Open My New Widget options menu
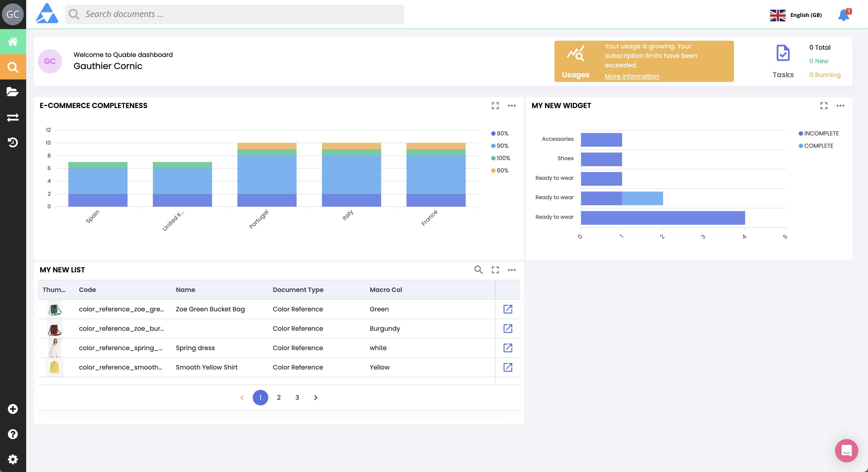 pyautogui.click(x=840, y=106)
